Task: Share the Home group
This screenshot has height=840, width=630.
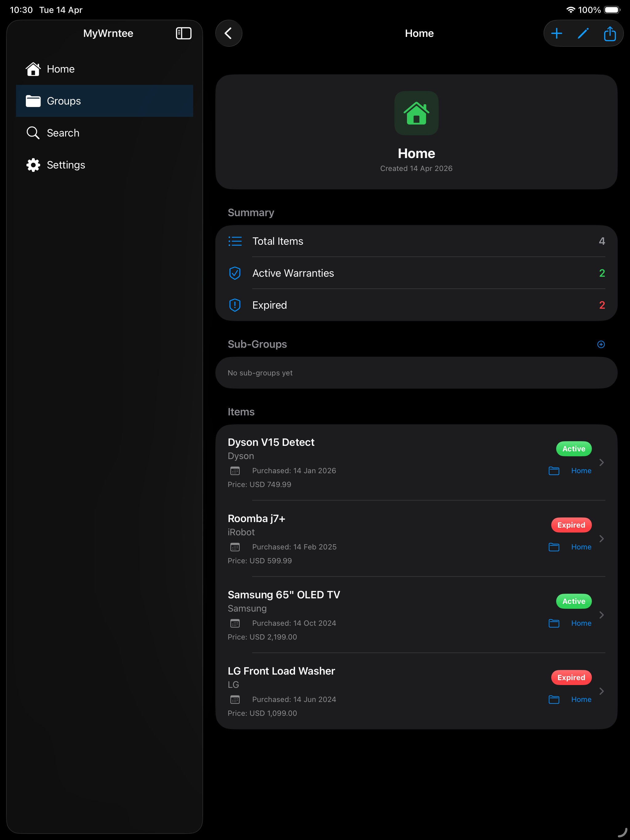Action: click(x=610, y=34)
